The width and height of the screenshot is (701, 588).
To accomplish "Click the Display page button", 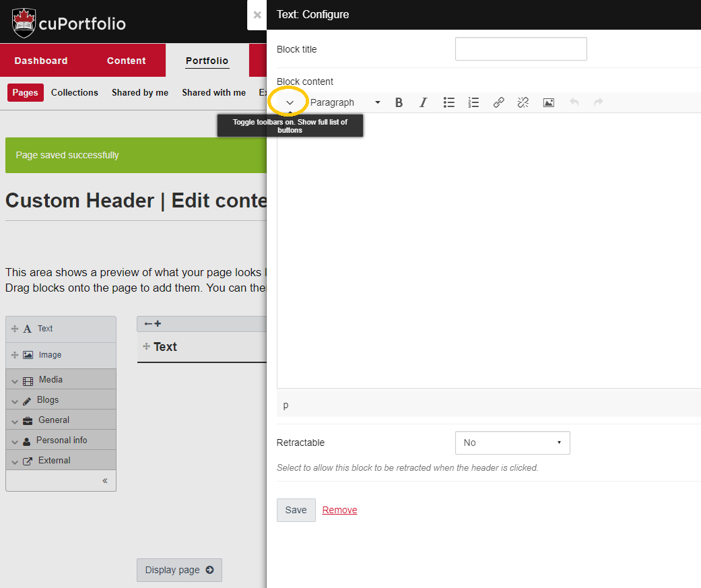I will click(x=179, y=570).
